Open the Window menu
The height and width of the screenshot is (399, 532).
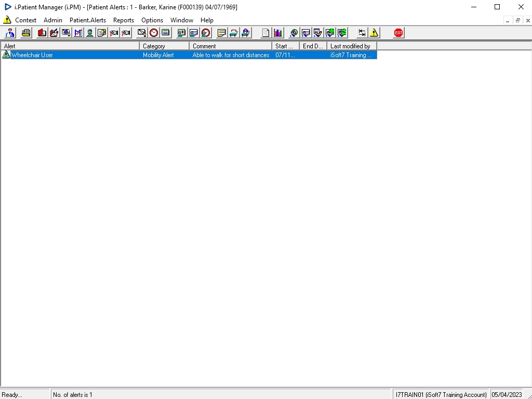coord(182,20)
